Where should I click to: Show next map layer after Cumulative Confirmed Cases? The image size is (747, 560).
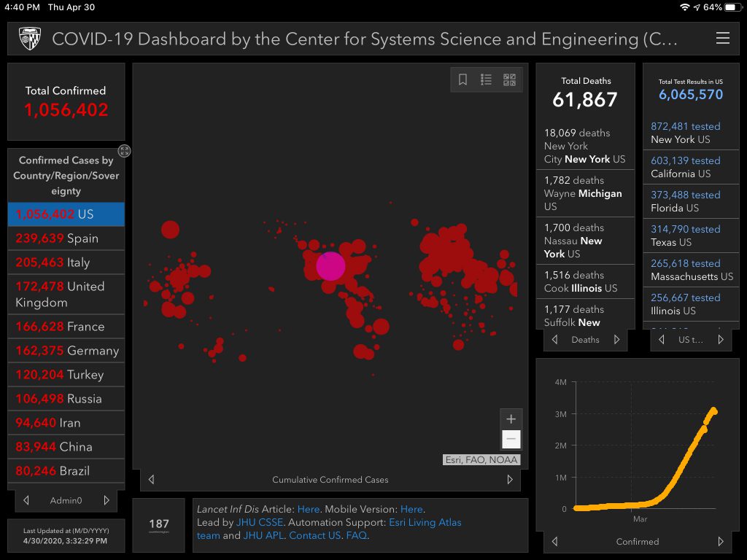click(510, 480)
